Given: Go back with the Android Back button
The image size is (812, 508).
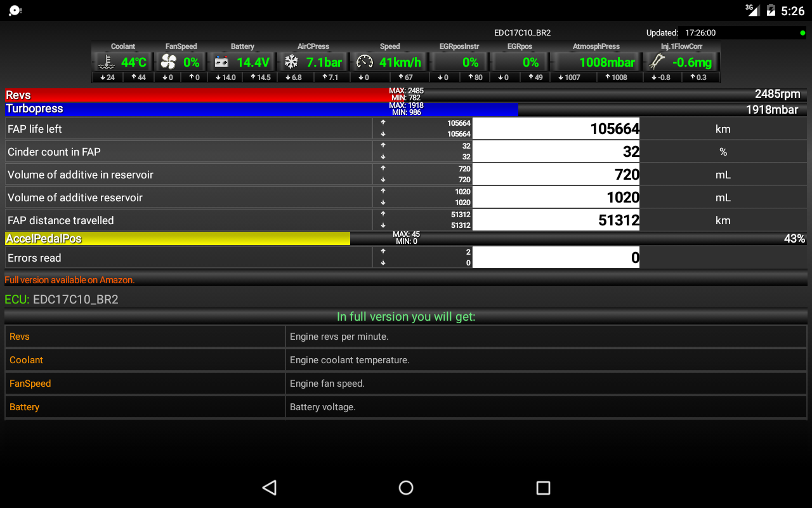Looking at the screenshot, I should tap(270, 487).
